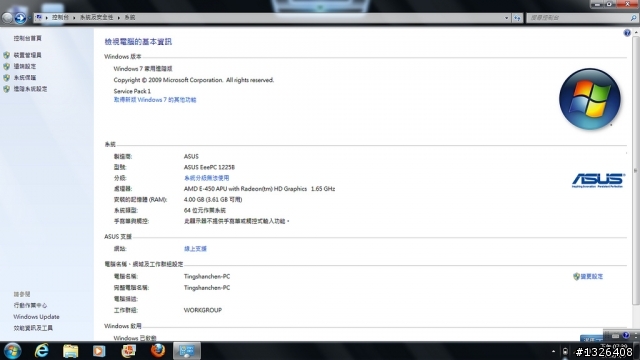Open the orange app icon beside Firefox on the taskbar
This screenshot has width=640, height=360.
click(x=129, y=351)
